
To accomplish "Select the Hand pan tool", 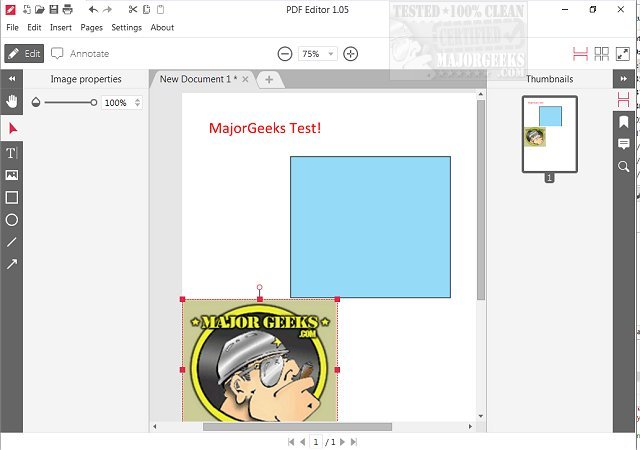I will pos(12,101).
